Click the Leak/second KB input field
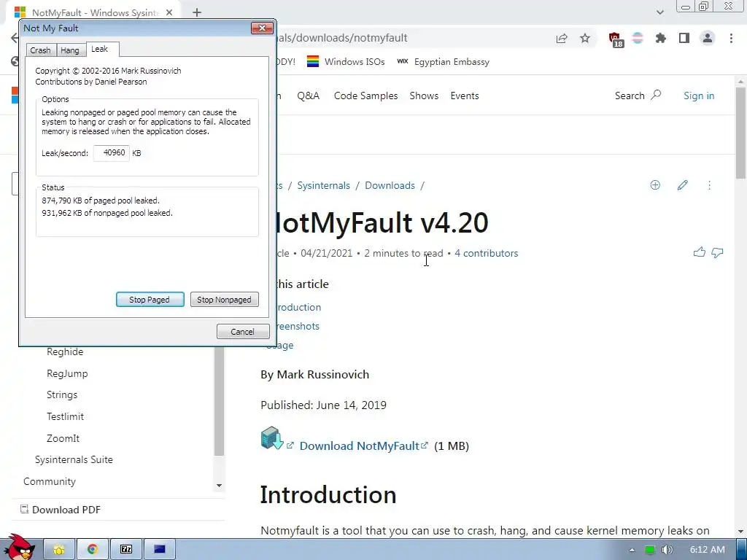Screen dimensions: 747x560 tap(112, 153)
